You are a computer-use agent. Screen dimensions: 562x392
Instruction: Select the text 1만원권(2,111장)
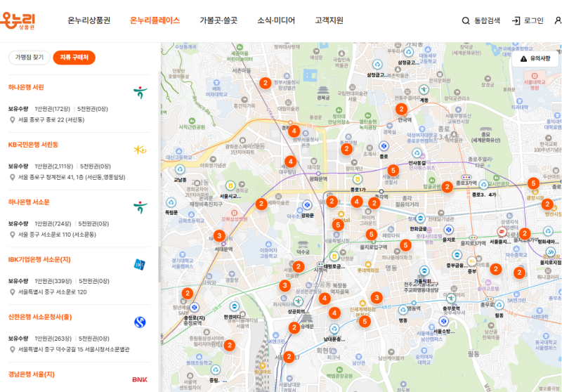coord(54,166)
